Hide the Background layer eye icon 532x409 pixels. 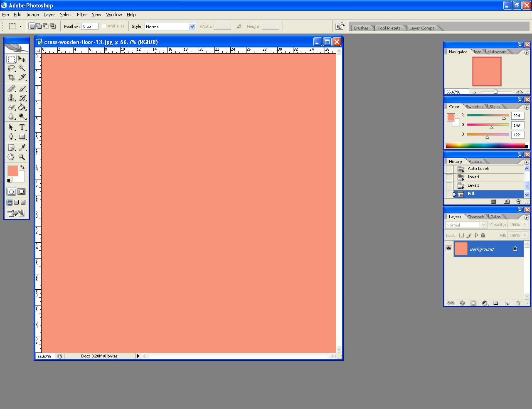448,249
